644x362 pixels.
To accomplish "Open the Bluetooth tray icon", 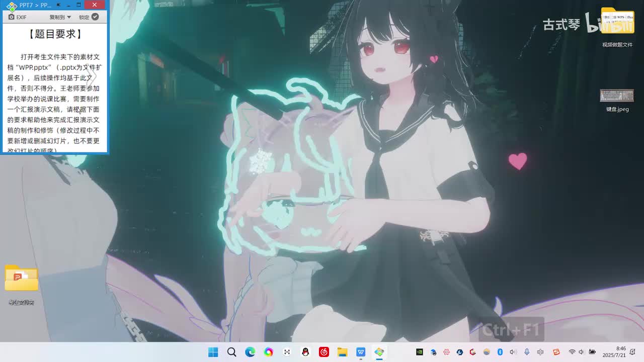I will coord(500,352).
